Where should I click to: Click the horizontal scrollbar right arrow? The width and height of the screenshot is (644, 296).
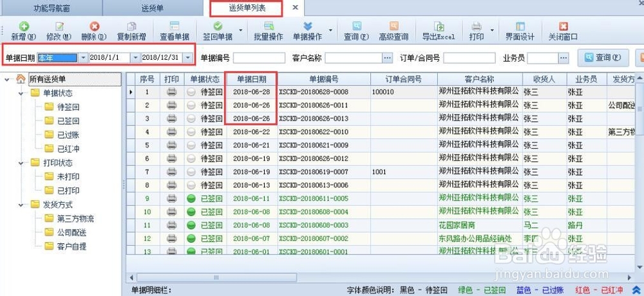(x=630, y=278)
